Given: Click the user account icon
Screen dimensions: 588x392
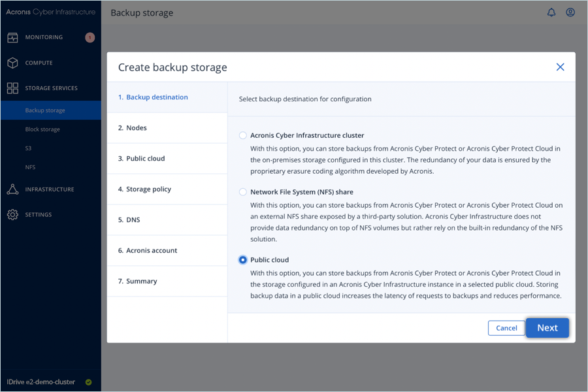Looking at the screenshot, I should click(x=570, y=12).
